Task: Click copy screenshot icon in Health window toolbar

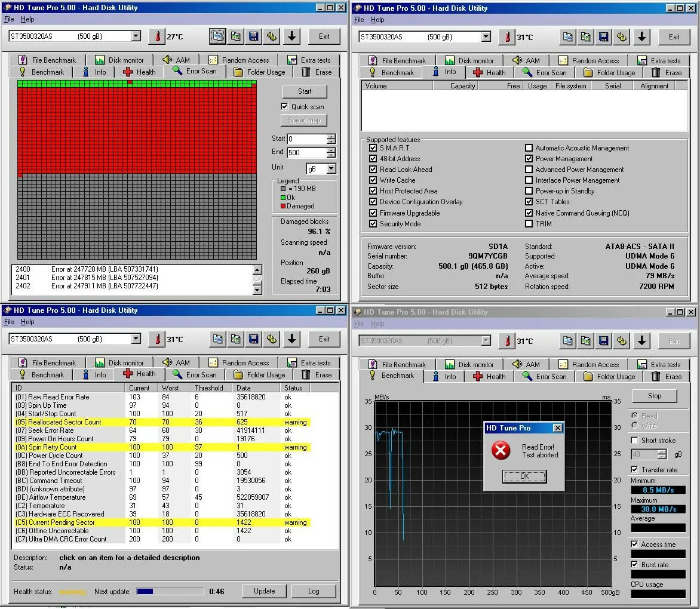Action: pos(236,339)
